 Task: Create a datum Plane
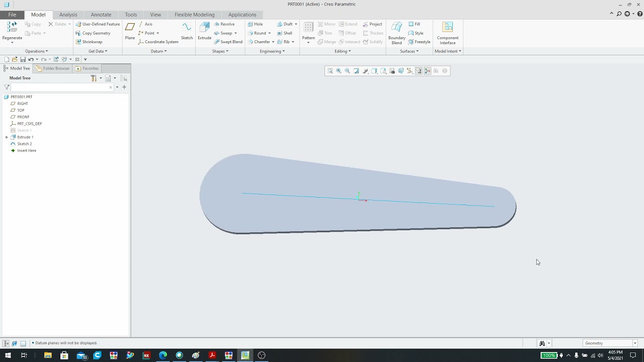tap(130, 31)
